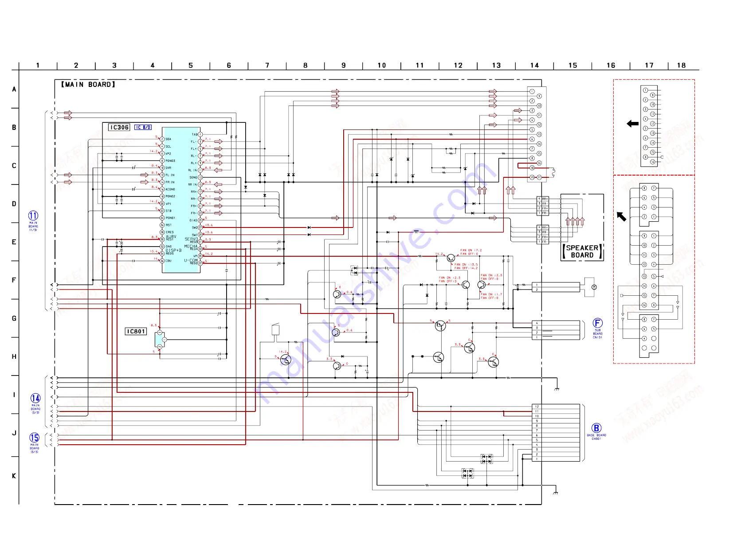This screenshot has height=560, width=745.
Task: Click the IC306 component label
Action: tap(119, 127)
